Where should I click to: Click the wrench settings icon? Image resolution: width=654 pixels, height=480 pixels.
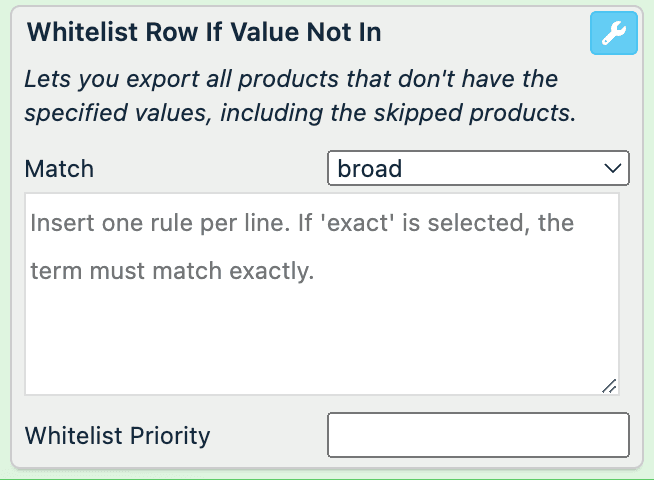pos(613,35)
